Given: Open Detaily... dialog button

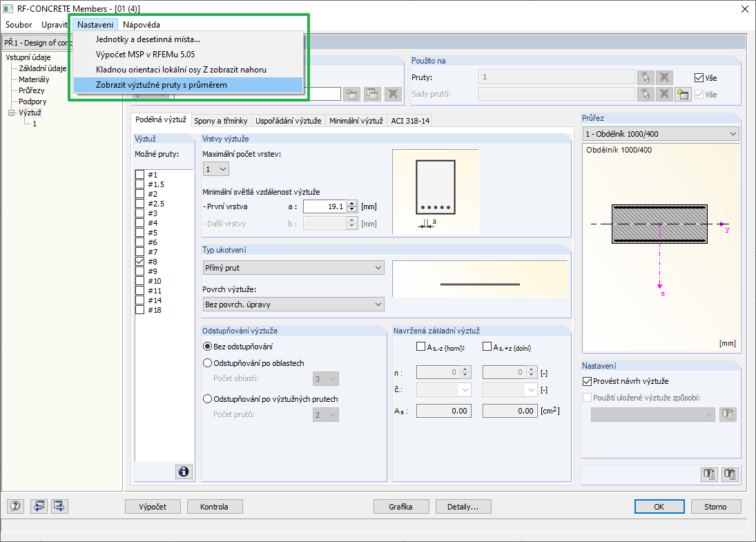Looking at the screenshot, I should tap(463, 506).
